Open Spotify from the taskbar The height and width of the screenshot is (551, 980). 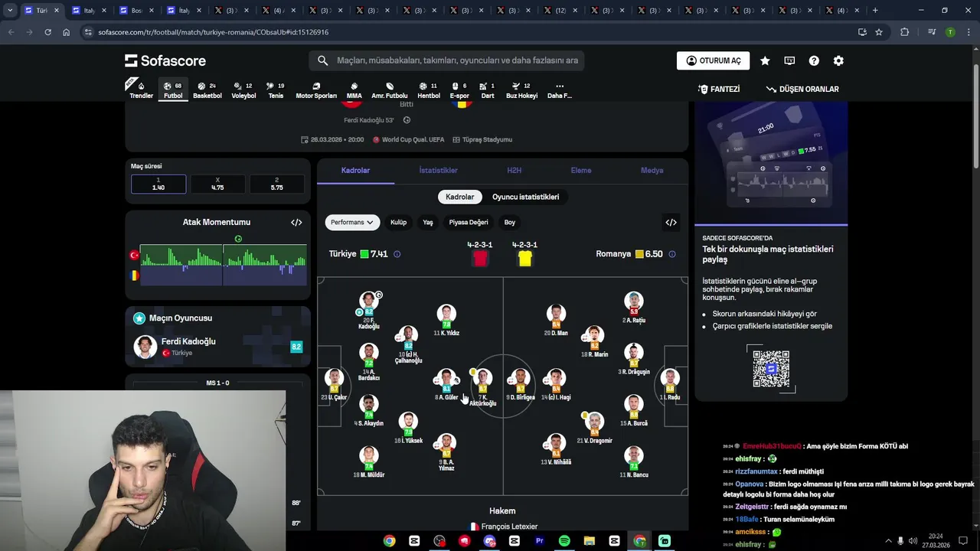[564, 541]
